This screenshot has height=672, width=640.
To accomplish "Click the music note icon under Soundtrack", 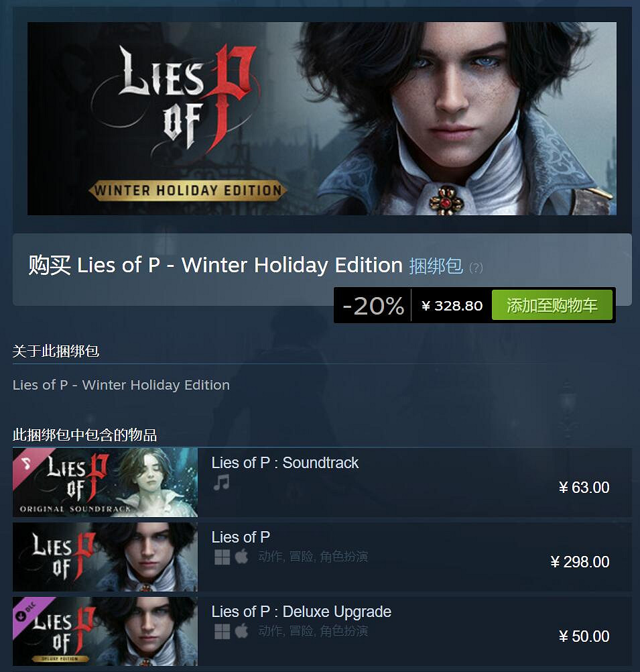I will pyautogui.click(x=221, y=483).
